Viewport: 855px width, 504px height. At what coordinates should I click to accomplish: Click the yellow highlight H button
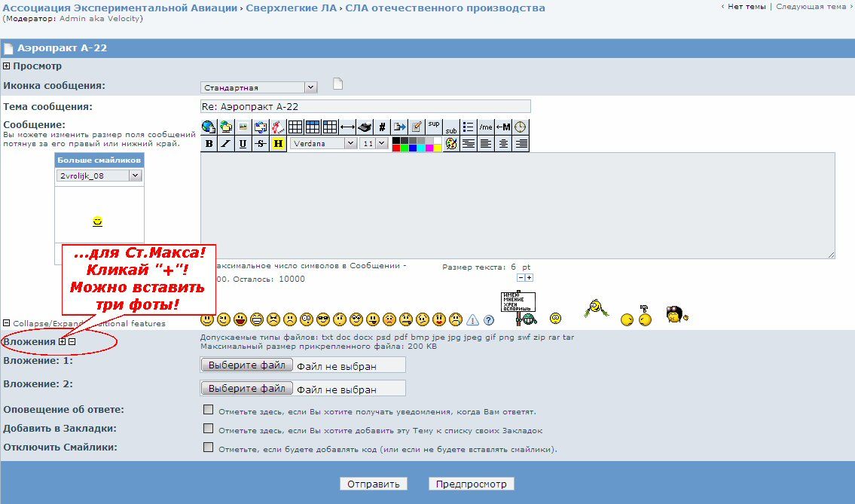pyautogui.click(x=278, y=143)
